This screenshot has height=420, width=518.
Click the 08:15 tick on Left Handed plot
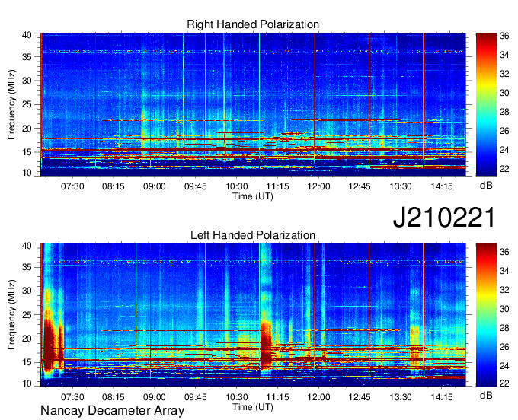(114, 396)
